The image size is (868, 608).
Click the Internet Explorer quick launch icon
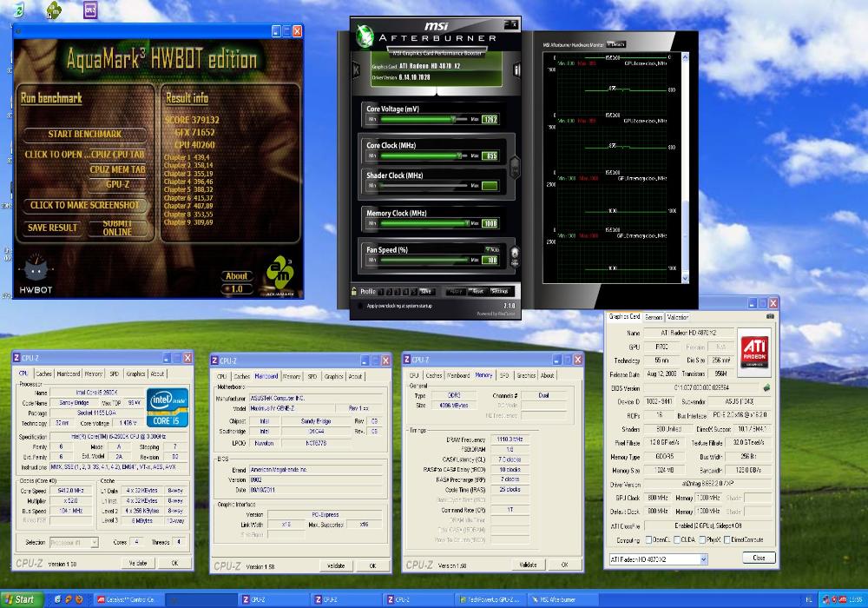pos(57,599)
